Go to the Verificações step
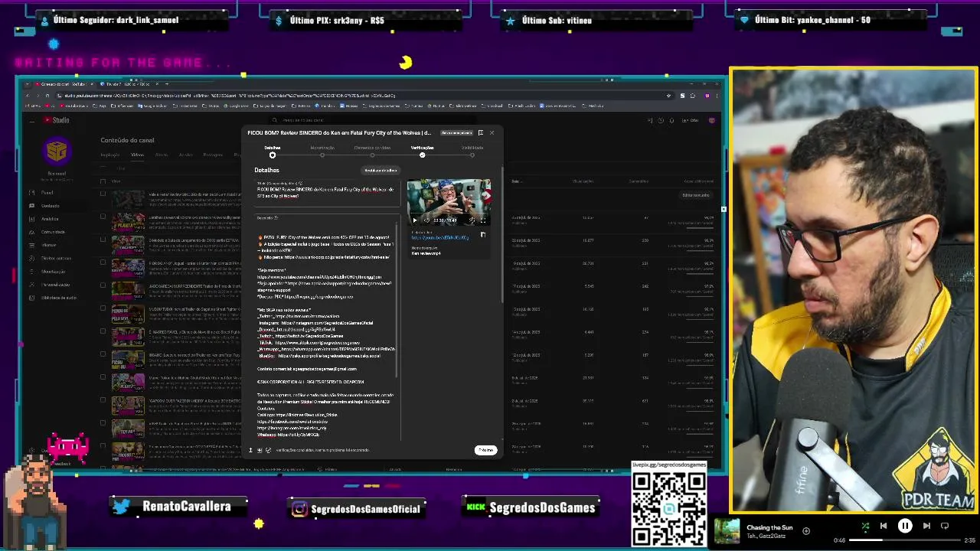980x551 pixels. point(422,151)
